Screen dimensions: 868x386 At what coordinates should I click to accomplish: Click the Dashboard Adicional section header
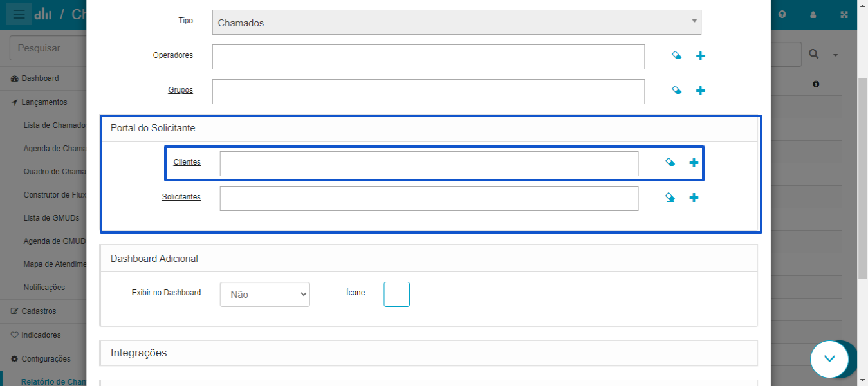pos(429,259)
